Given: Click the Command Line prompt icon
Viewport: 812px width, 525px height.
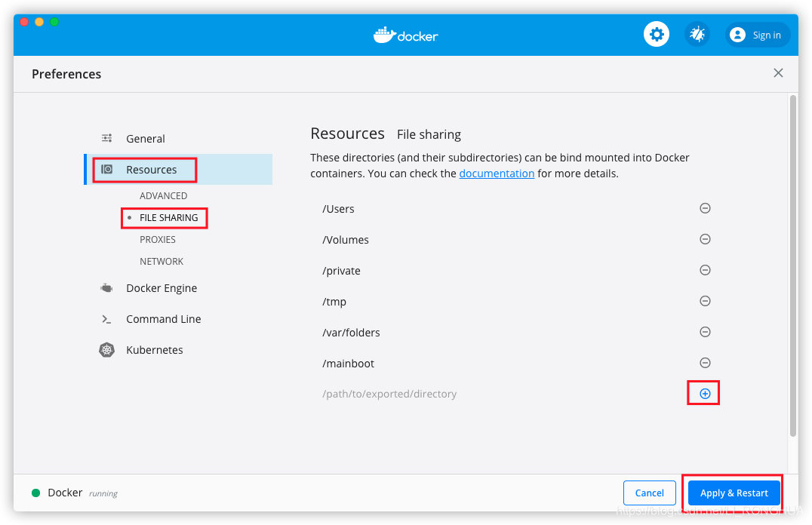Looking at the screenshot, I should point(106,319).
